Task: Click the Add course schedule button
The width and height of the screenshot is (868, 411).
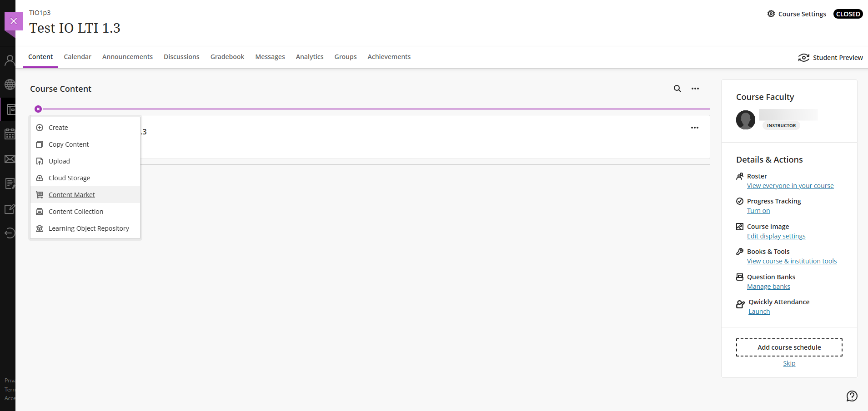Action: [x=789, y=347]
